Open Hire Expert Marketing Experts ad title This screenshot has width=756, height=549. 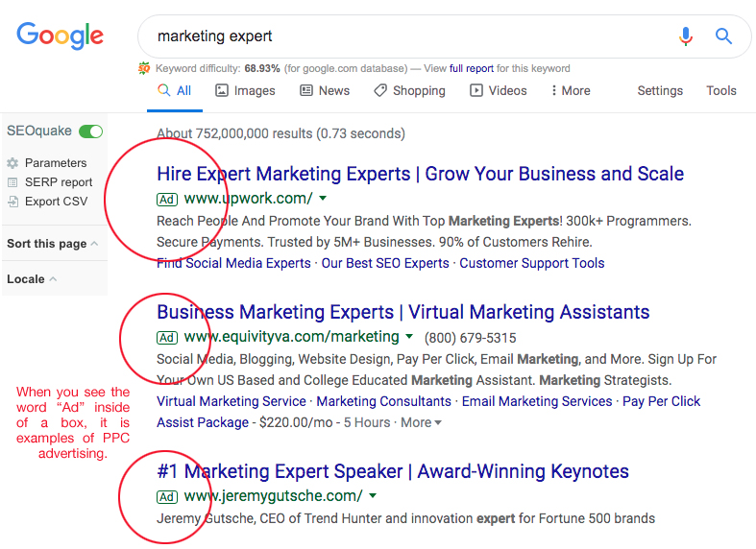[x=420, y=174]
